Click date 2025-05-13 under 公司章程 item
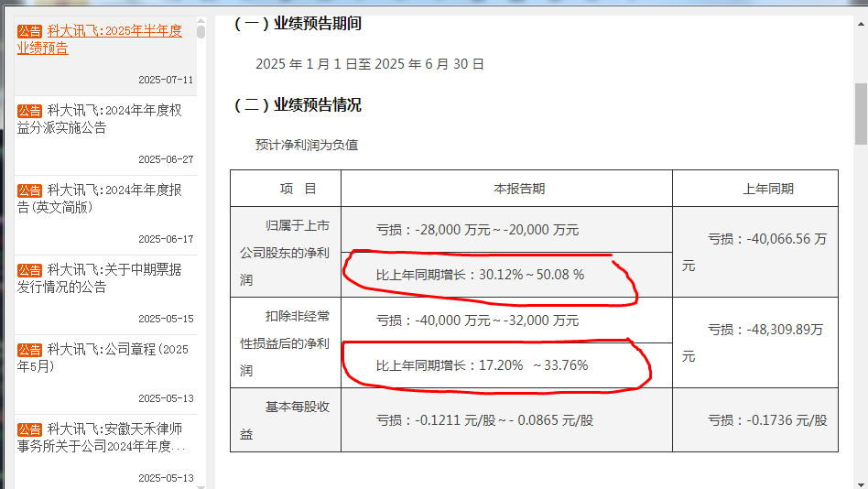This screenshot has width=868, height=489. (x=166, y=398)
